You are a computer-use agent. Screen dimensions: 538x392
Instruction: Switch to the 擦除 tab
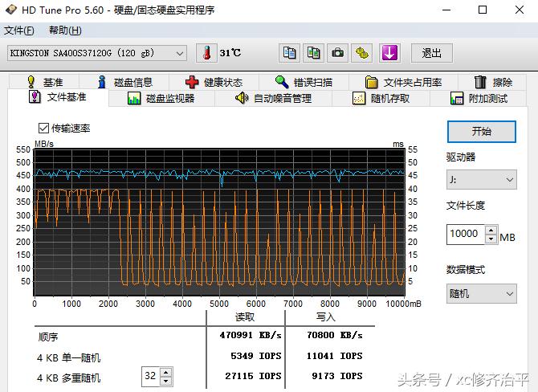(492, 82)
